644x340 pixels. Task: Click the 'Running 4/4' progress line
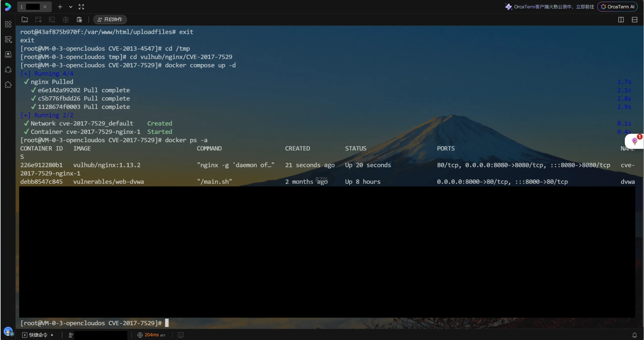point(47,74)
